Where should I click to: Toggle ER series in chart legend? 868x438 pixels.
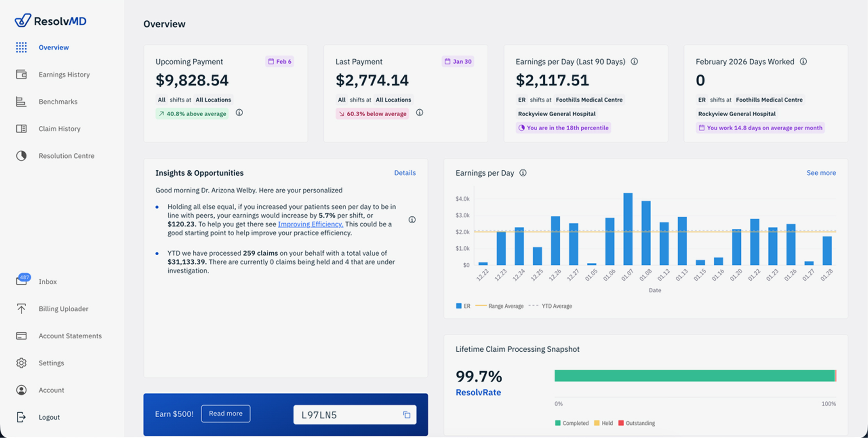[x=463, y=306]
